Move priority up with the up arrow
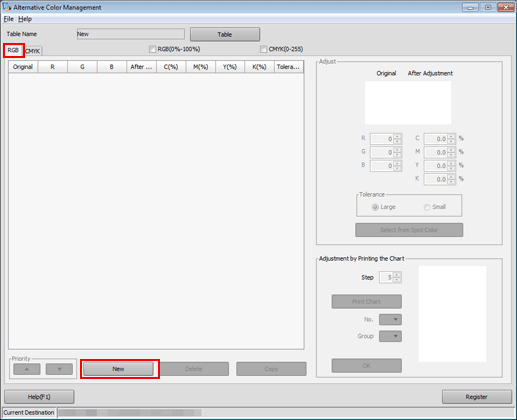 pos(27,369)
